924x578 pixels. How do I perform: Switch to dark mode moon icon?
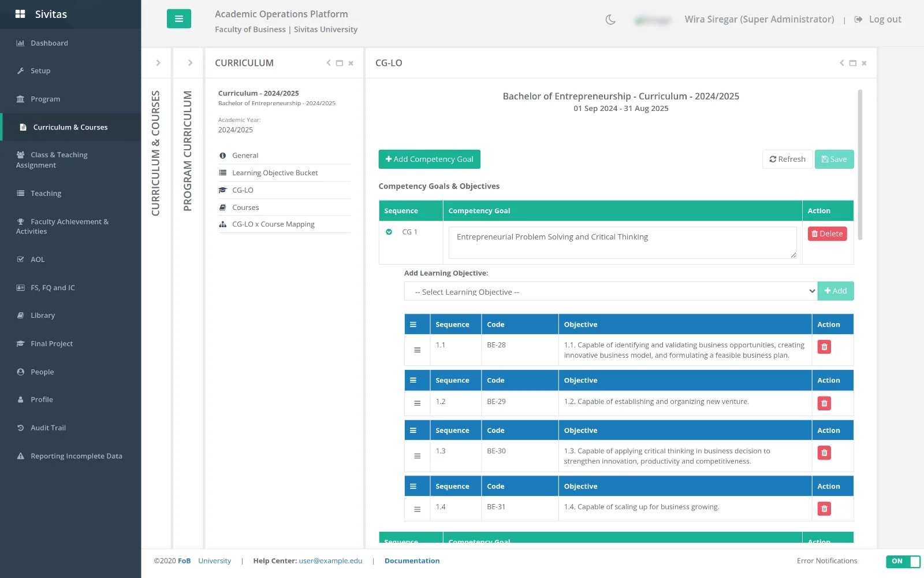click(610, 20)
